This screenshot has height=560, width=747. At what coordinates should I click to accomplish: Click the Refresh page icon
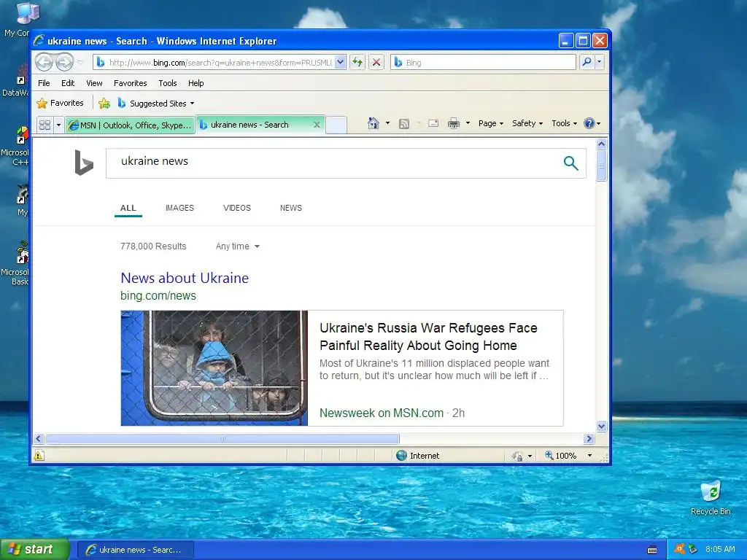357,62
